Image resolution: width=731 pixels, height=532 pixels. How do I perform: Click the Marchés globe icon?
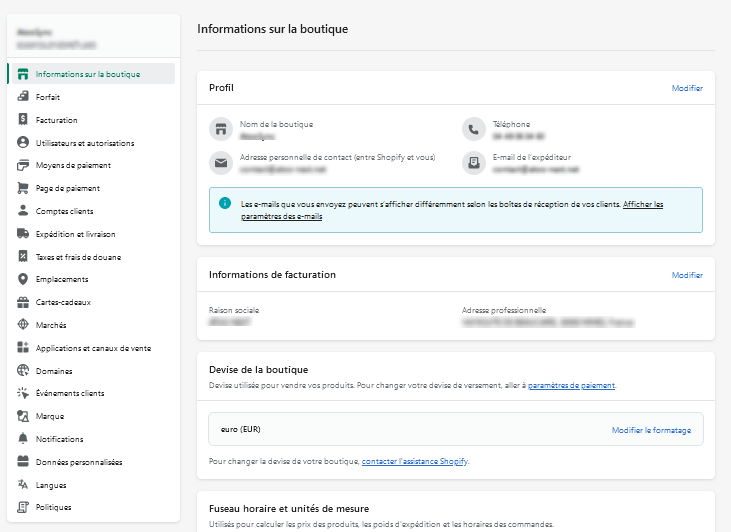click(x=23, y=325)
